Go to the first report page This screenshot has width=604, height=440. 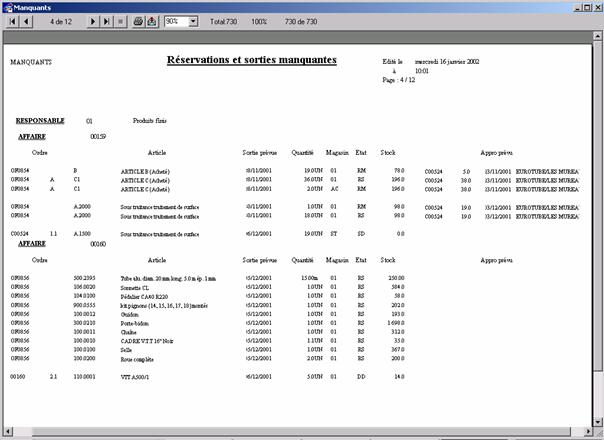coord(11,21)
